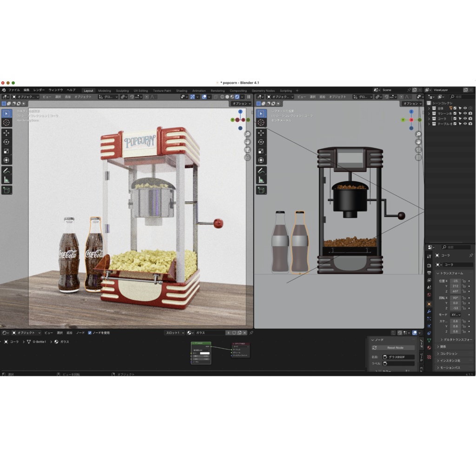
Task: Select the Cursor tool in left viewport toolbar
Action: coord(7,123)
